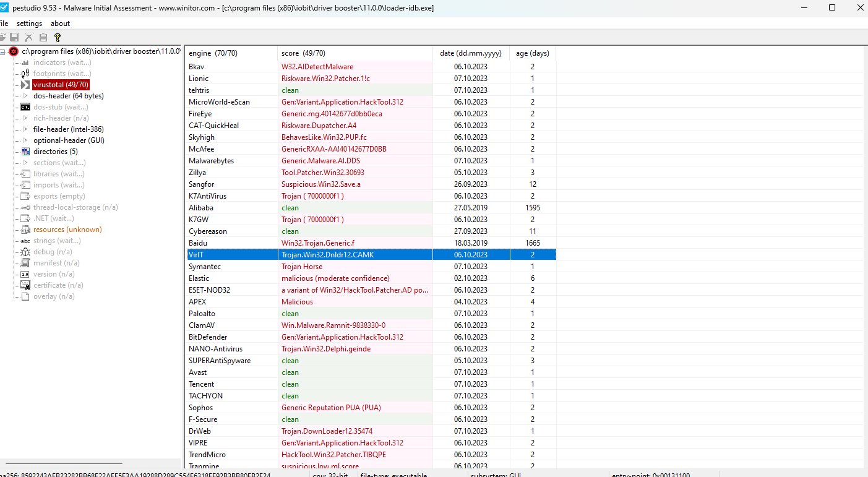Click Trojan.Win32.Delphi.geinde NANO-Antivirus result

pyautogui.click(x=326, y=349)
